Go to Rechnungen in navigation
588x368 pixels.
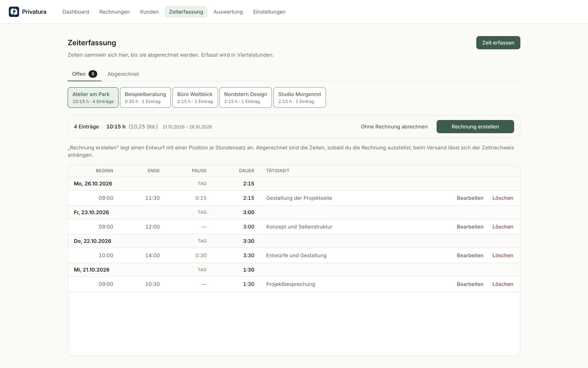click(114, 12)
